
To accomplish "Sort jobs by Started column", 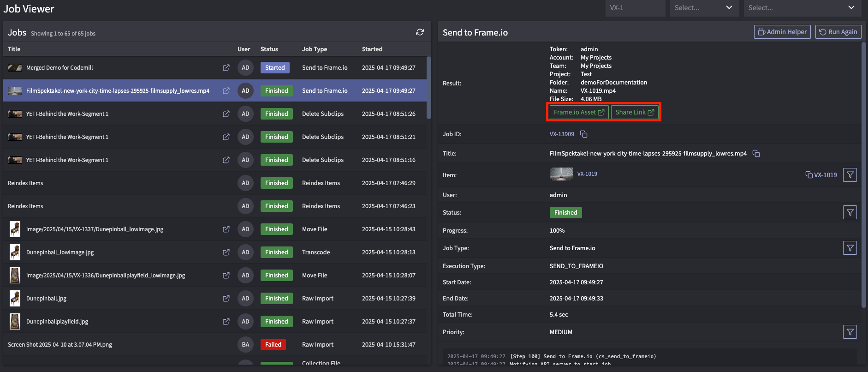I will click(372, 49).
